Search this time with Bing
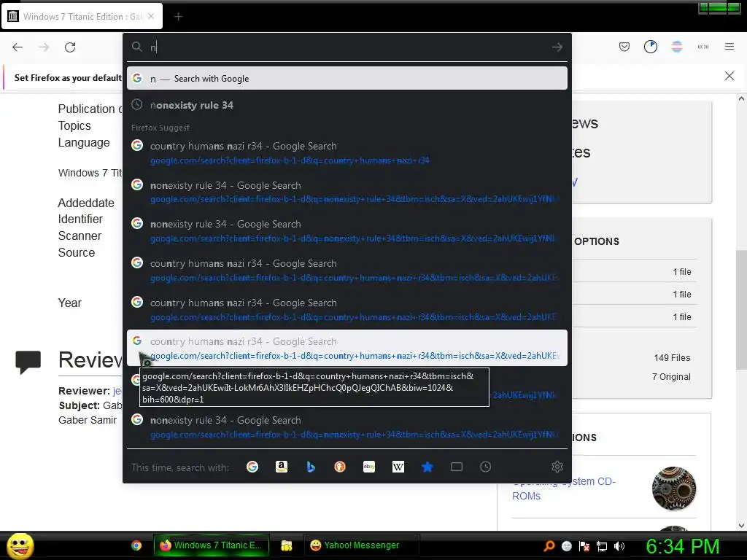Image resolution: width=747 pixels, height=560 pixels. coord(311,467)
